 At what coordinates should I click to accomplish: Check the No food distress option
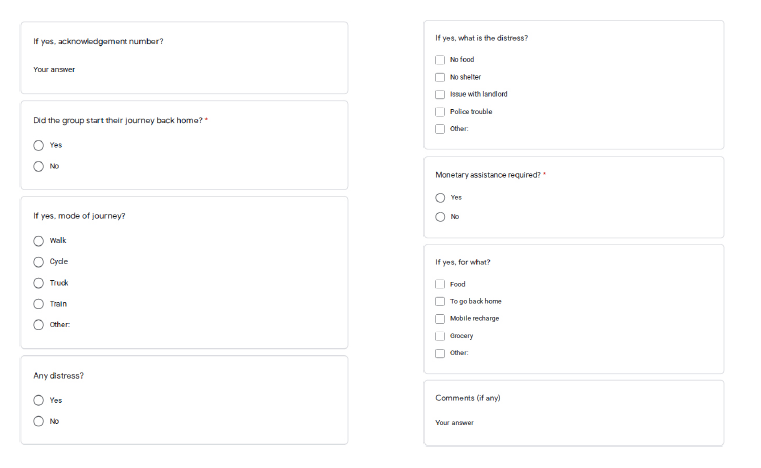point(440,60)
